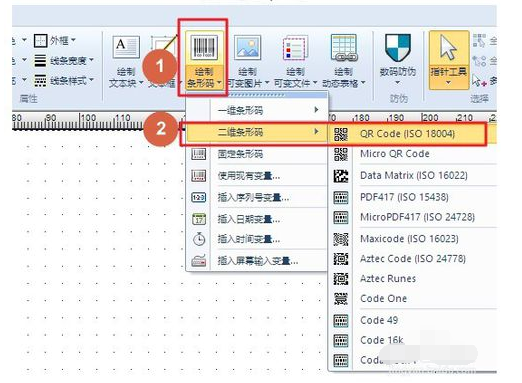The width and height of the screenshot is (522, 383).
Task: Click the 属性 group label
Action: click(28, 99)
